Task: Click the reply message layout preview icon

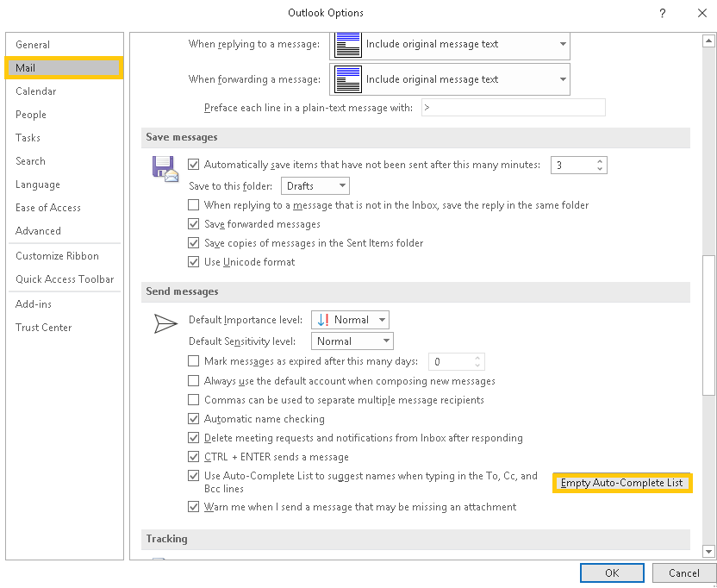Action: pos(348,44)
